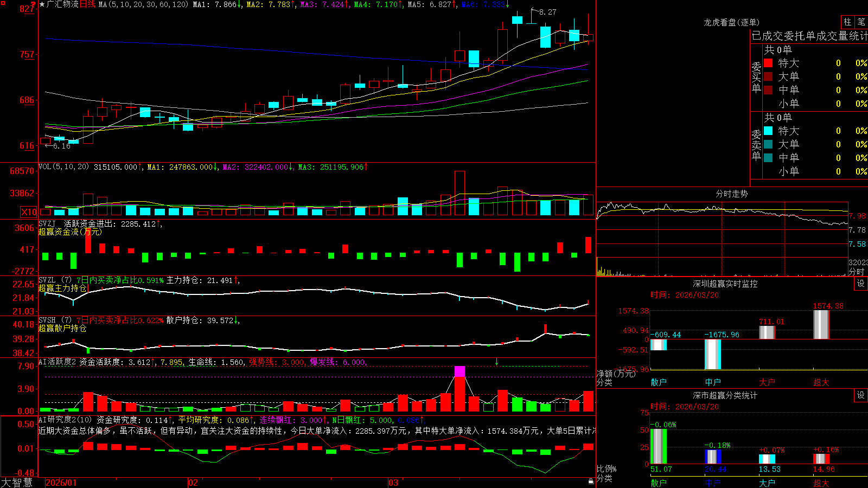Screen dimensions: 868x488
Task: Click the lock icon at chart bottom edge
Action: click(x=591, y=481)
